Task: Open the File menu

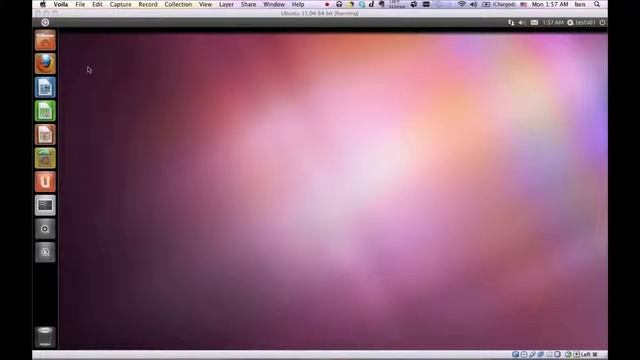Action: 80,4
